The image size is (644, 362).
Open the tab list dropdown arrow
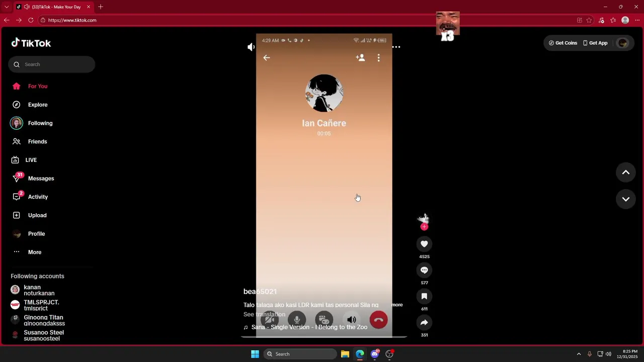(x=7, y=7)
